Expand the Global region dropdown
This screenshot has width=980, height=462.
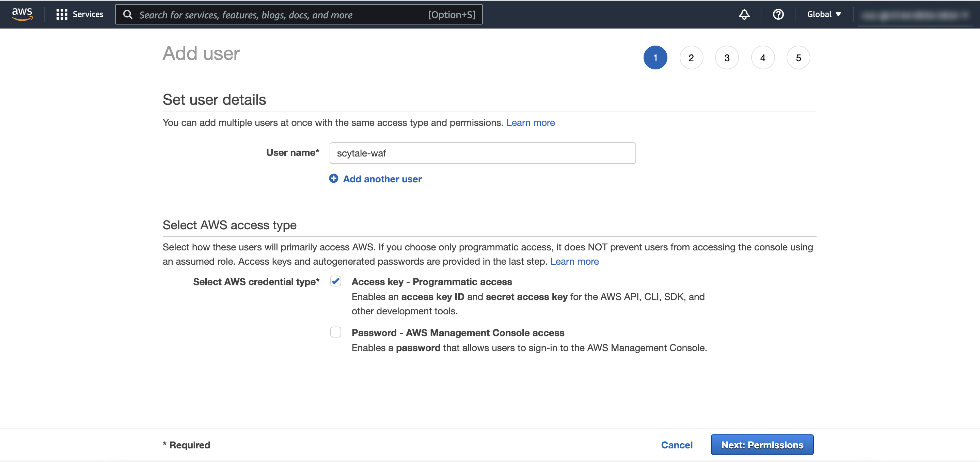point(824,14)
